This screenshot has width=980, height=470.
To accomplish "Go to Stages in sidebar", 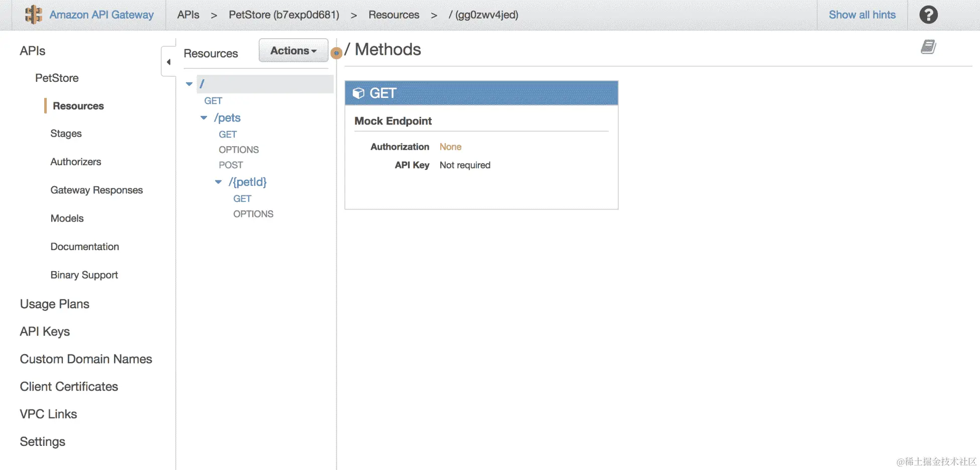I will pos(66,134).
